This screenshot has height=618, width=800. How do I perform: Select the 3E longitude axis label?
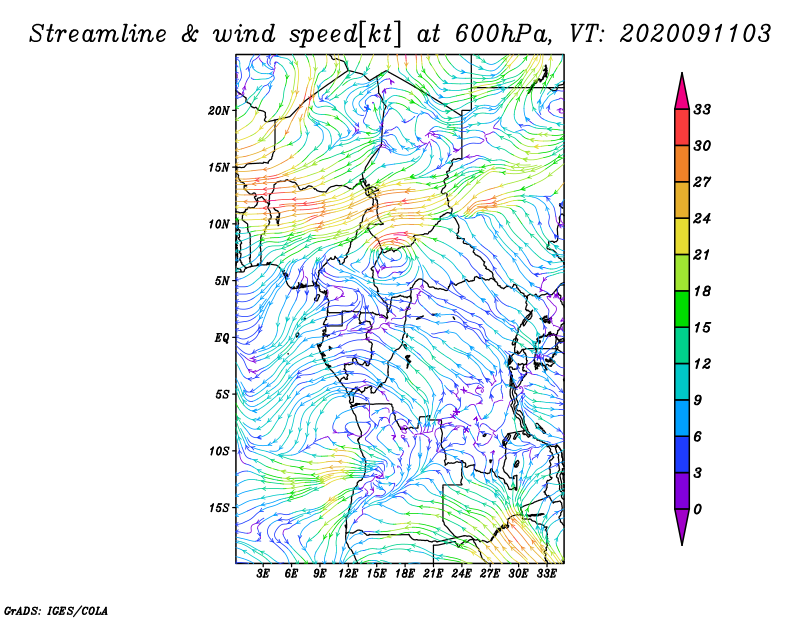(x=263, y=575)
